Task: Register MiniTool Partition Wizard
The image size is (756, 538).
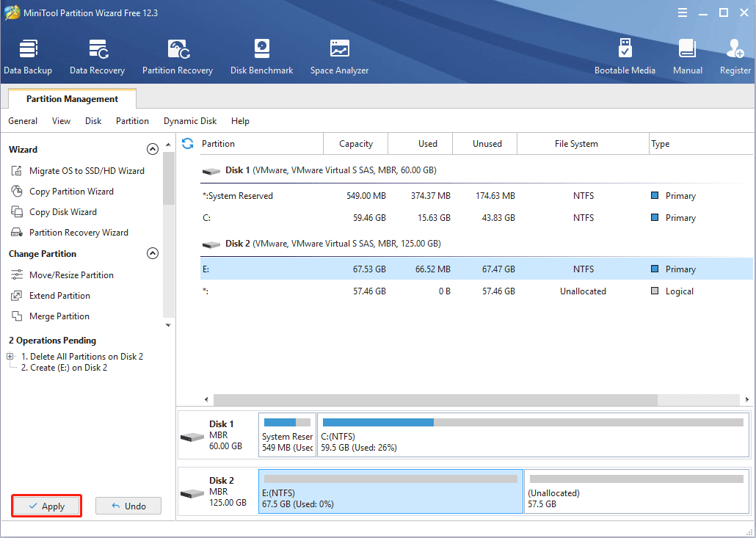Action: coord(735,55)
